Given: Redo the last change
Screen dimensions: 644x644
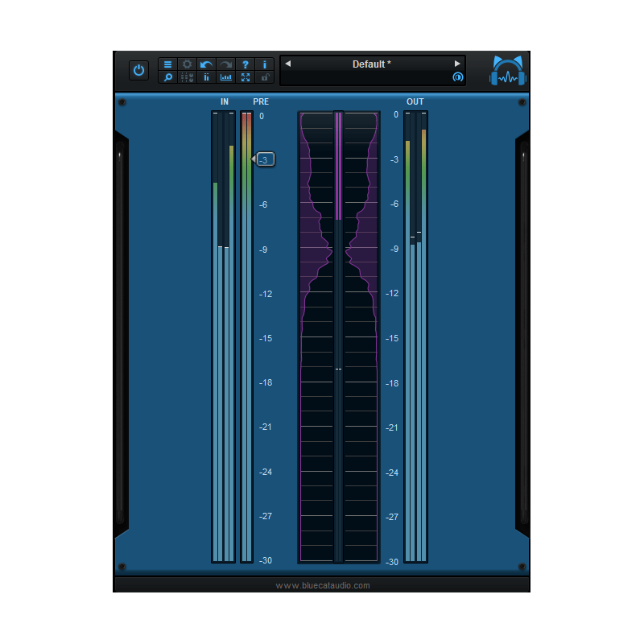Looking at the screenshot, I should tap(226, 64).
